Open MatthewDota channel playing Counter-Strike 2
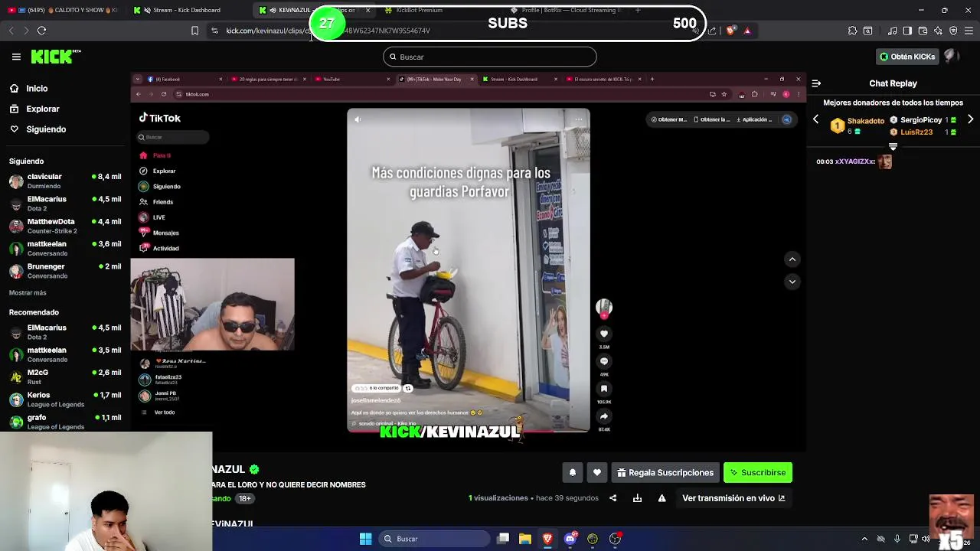Viewport: 980px width, 551px height. pyautogui.click(x=65, y=226)
